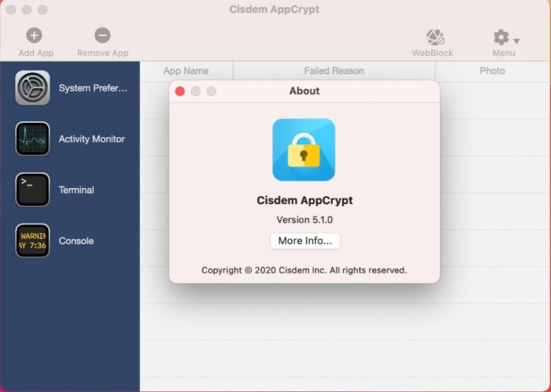Viewport: 551px width, 392px height.
Task: Select the Terminal icon in sidebar
Action: point(32,189)
